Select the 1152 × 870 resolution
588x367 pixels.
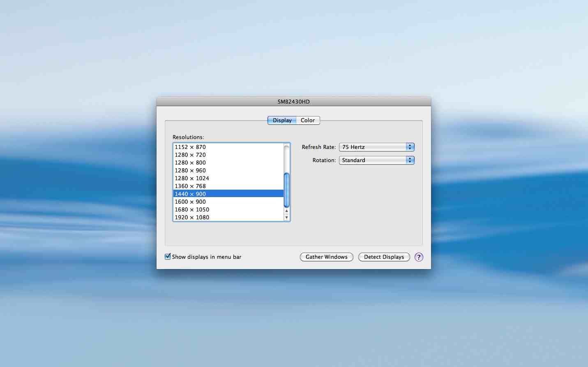click(x=190, y=147)
